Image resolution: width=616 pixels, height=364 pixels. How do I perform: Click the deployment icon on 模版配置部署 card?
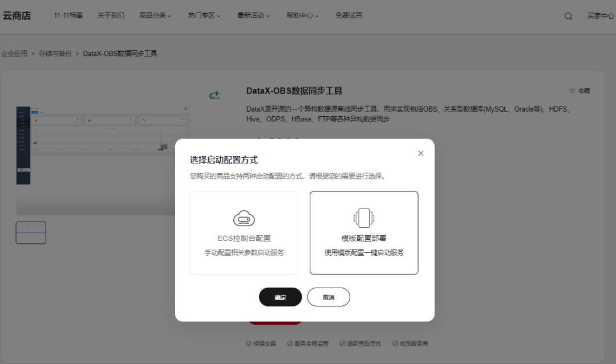coord(363,218)
